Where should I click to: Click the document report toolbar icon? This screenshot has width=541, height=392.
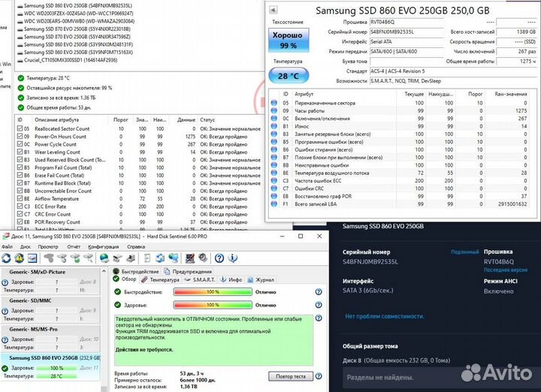click(x=147, y=258)
